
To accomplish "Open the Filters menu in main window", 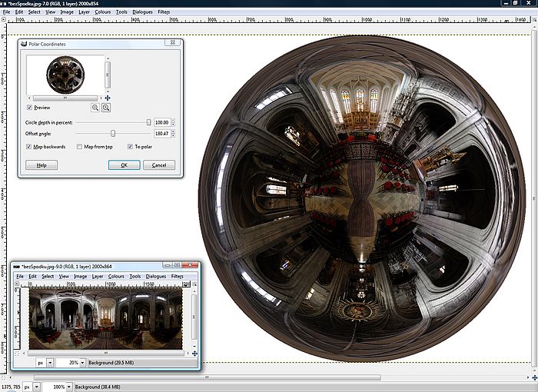I will (x=164, y=12).
